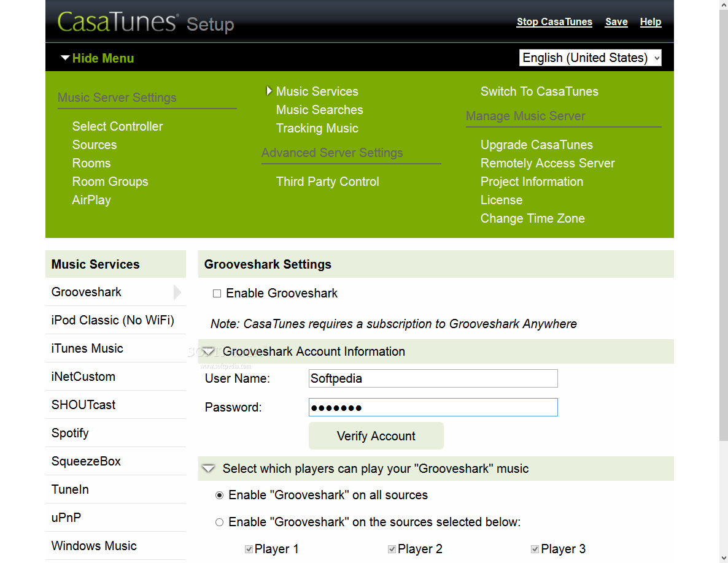Viewport: 728px width, 563px height.
Task: Open the Help link
Action: [x=651, y=22]
